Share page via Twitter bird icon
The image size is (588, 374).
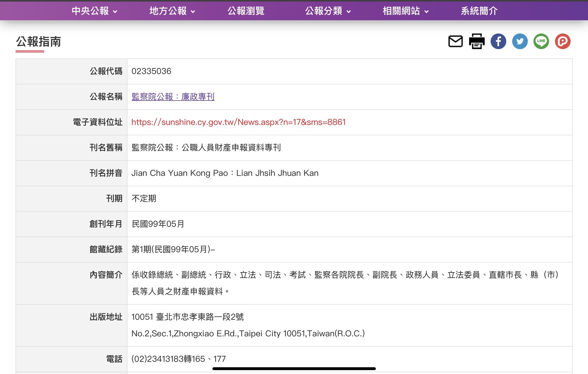520,42
